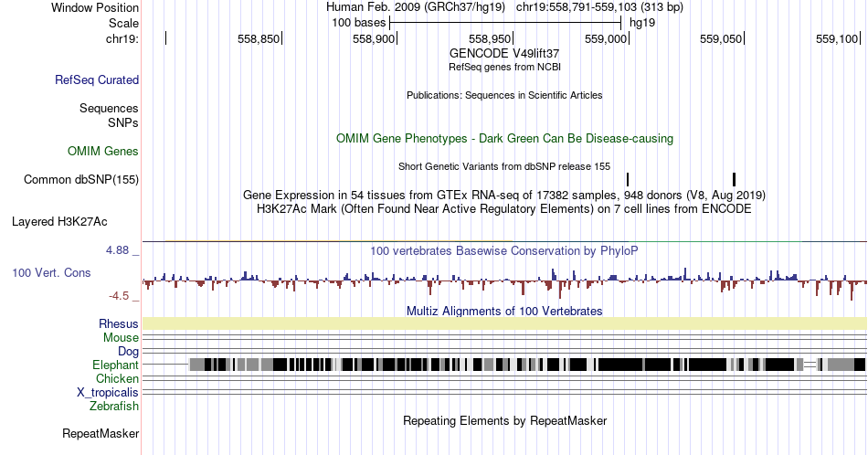Click the 559,000 ruler position
This screenshot has width=868, height=455.
click(x=606, y=38)
